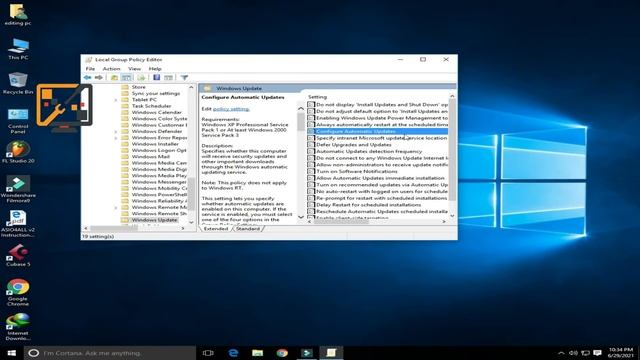
Task: Select the Task Scheduler tree folder
Action: (151, 106)
